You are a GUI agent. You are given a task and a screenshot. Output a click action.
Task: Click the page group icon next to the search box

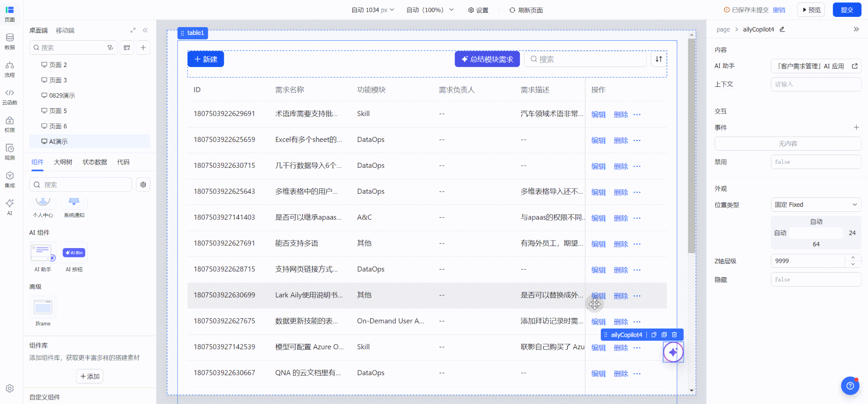pyautogui.click(x=127, y=48)
